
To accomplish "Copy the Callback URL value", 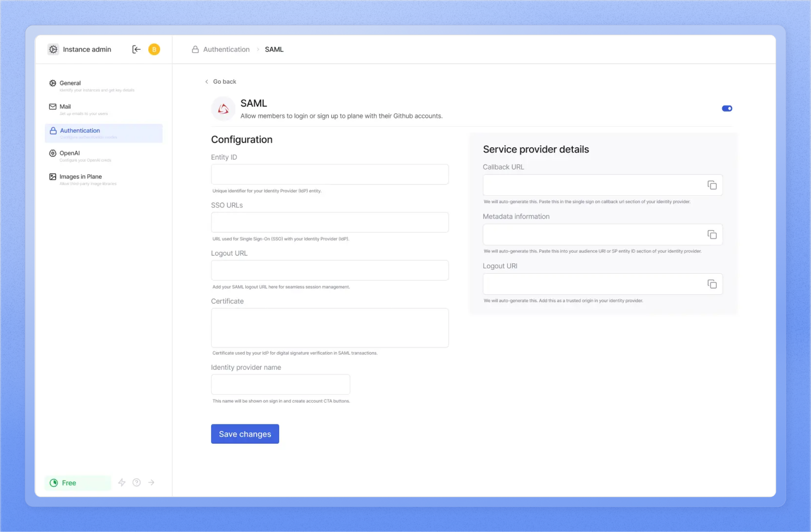I will pos(712,185).
